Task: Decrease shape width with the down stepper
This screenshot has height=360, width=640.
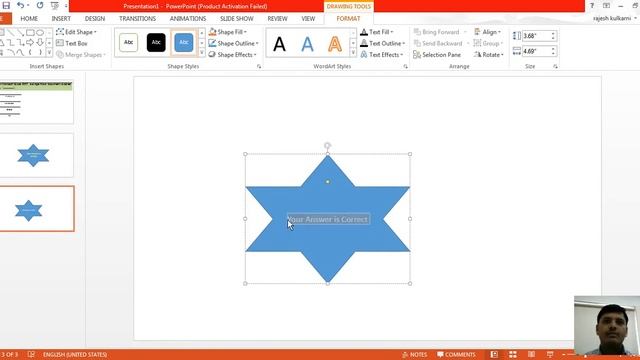Action: (553, 54)
